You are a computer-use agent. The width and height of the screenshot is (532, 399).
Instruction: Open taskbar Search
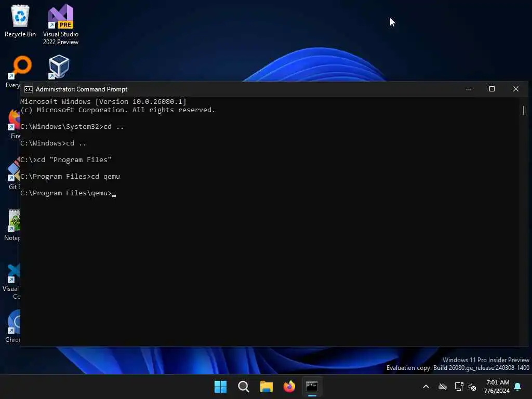243,387
